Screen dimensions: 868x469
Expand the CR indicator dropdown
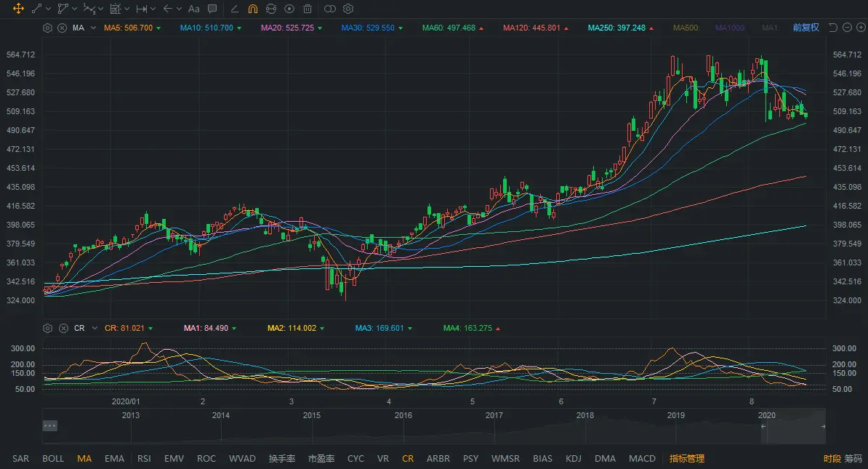pos(93,329)
